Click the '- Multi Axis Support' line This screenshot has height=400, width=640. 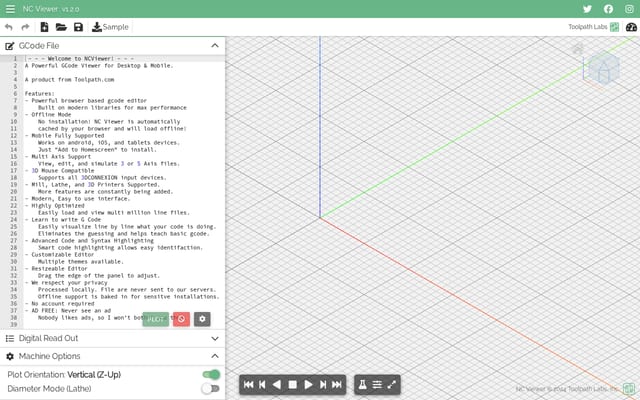click(x=58, y=157)
